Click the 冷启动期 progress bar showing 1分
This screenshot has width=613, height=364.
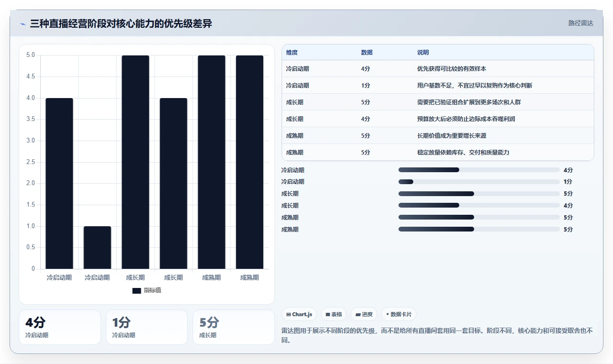(479, 182)
